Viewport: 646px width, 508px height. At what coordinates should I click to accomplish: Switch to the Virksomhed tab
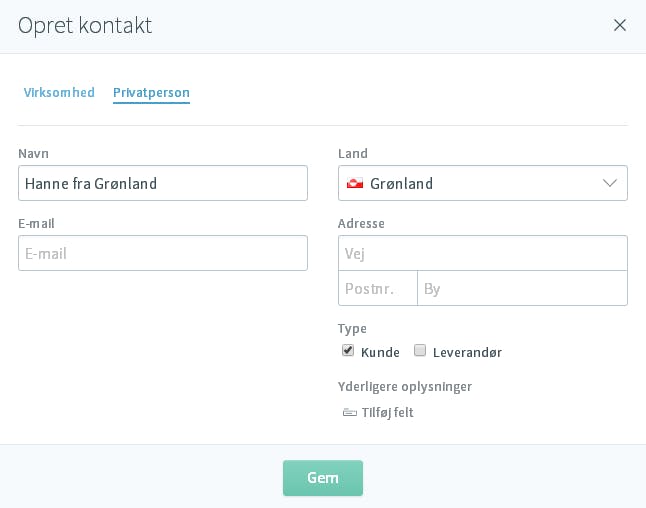(x=59, y=92)
